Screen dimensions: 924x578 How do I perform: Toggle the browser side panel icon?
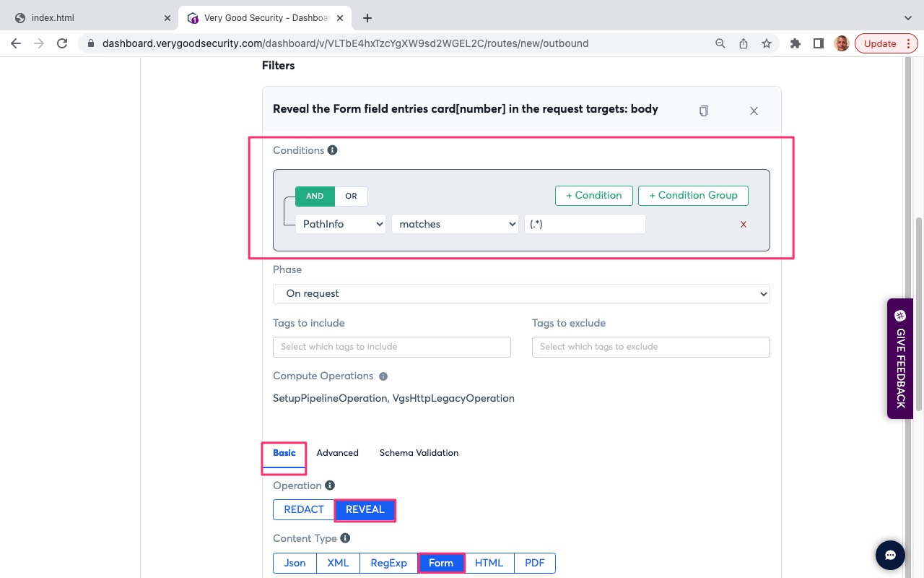click(x=818, y=43)
